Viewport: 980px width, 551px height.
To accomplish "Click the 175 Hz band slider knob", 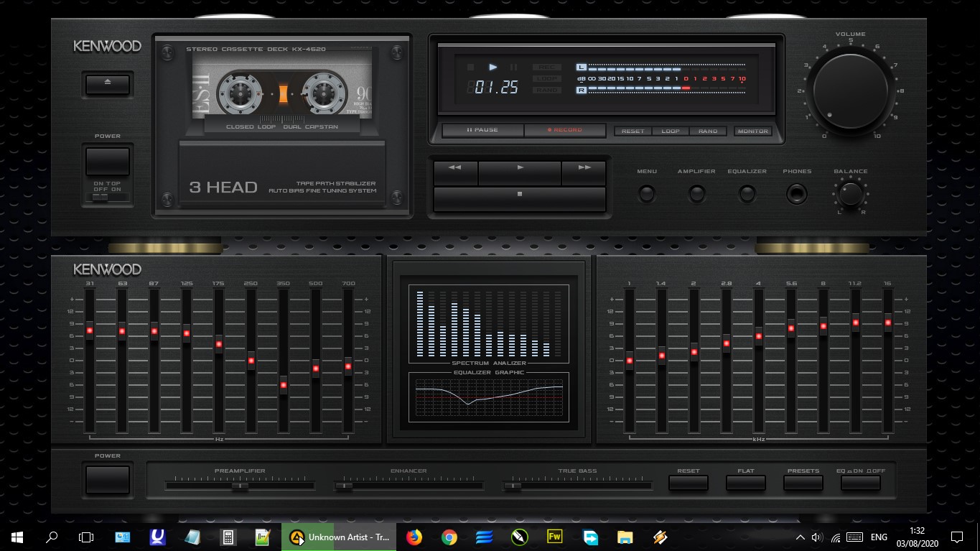I will pos(219,345).
